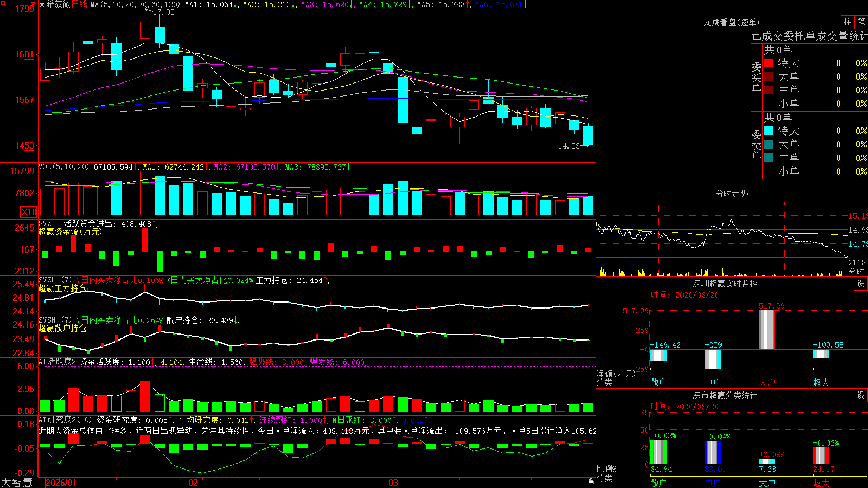Click the 17.95 high price label
The height and width of the screenshot is (488, 868).
tap(163, 12)
